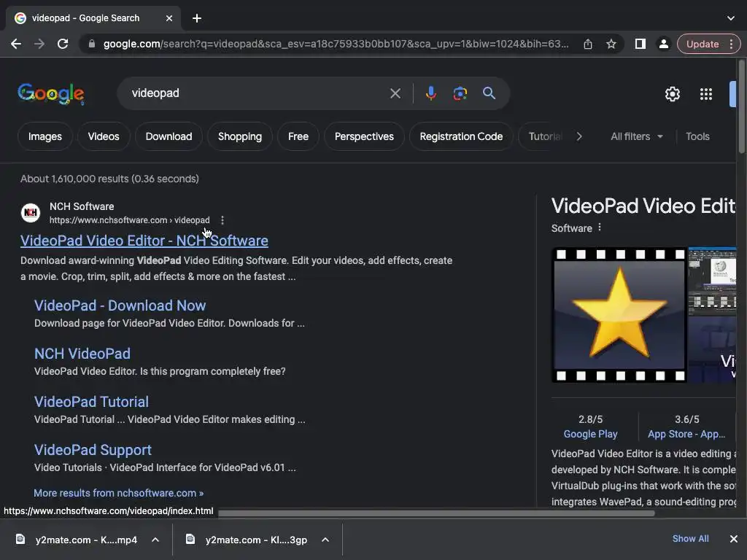
Task: Go back to the previous page
Action: (x=16, y=44)
